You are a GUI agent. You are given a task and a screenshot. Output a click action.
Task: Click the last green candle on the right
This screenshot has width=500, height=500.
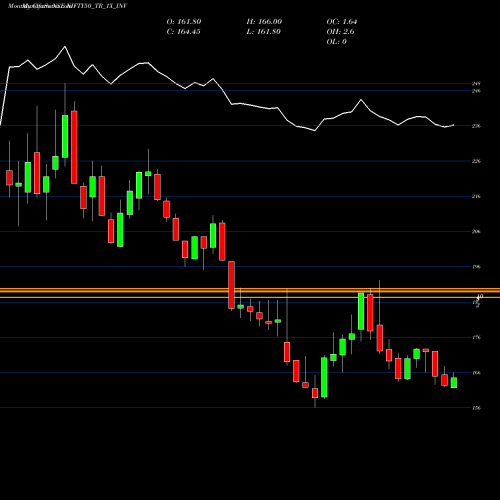tap(454, 382)
